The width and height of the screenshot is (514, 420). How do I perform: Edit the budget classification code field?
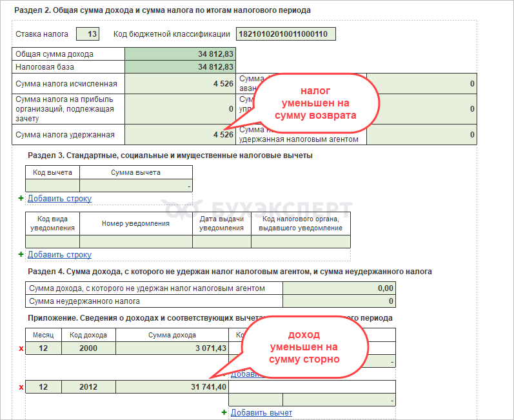[x=286, y=34]
